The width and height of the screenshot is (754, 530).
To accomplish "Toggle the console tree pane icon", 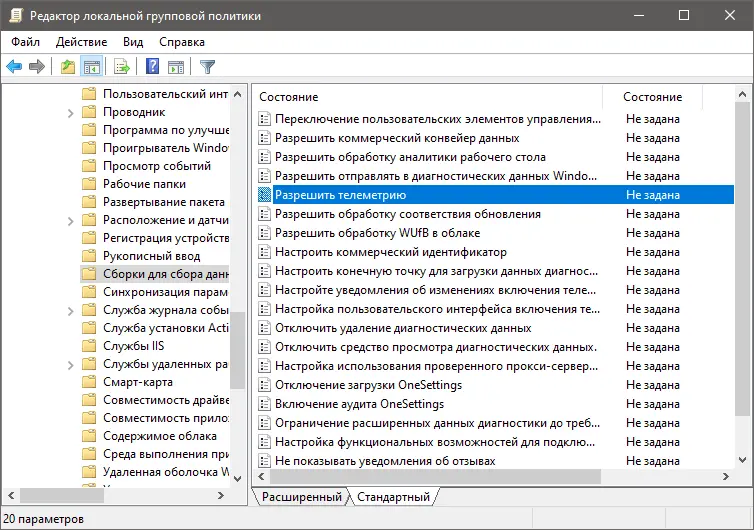I will 92,67.
